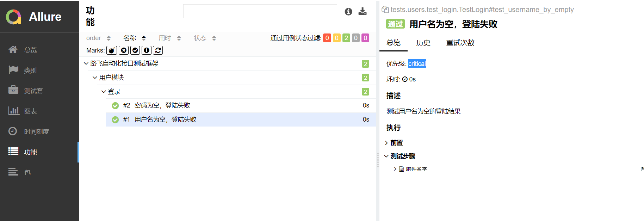Screen dimensions: 644x221
Task: Select test #2 密码为空，登陆失败
Action: (x=241, y=105)
